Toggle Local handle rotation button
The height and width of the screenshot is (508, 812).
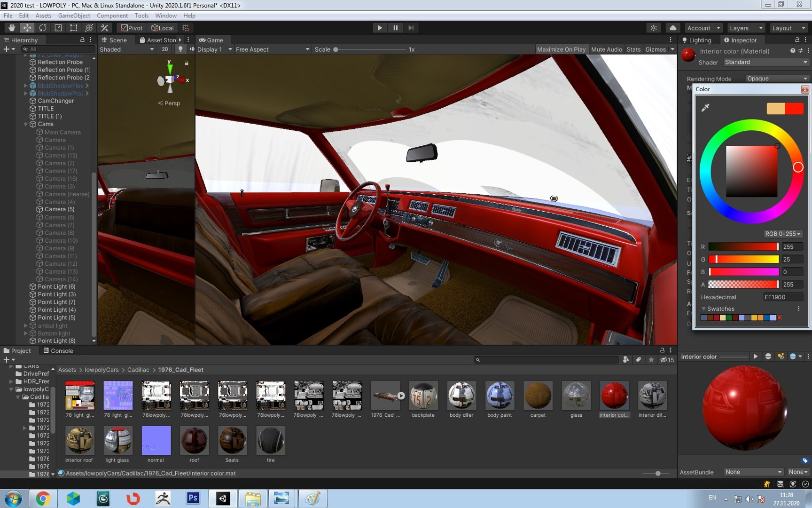click(x=163, y=28)
